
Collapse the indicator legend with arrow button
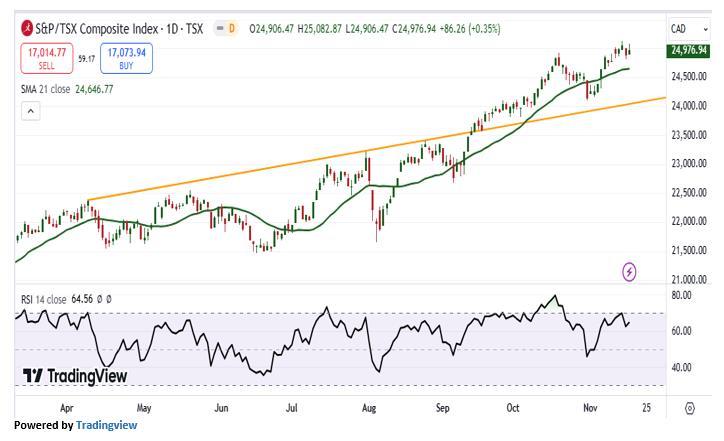point(30,111)
